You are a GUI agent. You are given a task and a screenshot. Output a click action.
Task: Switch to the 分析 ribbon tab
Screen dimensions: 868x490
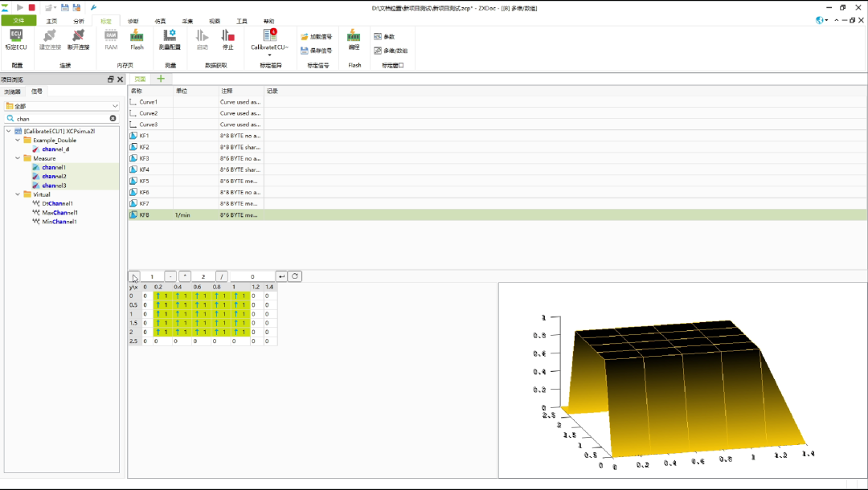(x=79, y=21)
